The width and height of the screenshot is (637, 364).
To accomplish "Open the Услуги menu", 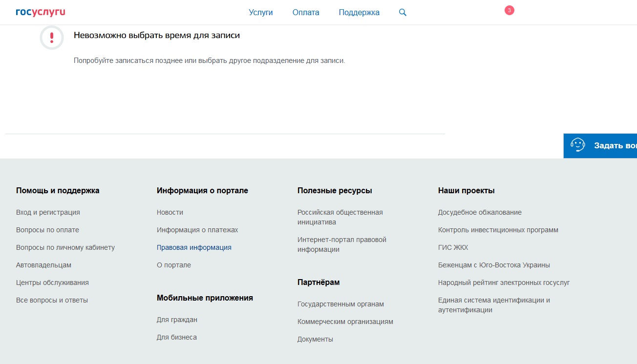I will point(261,13).
